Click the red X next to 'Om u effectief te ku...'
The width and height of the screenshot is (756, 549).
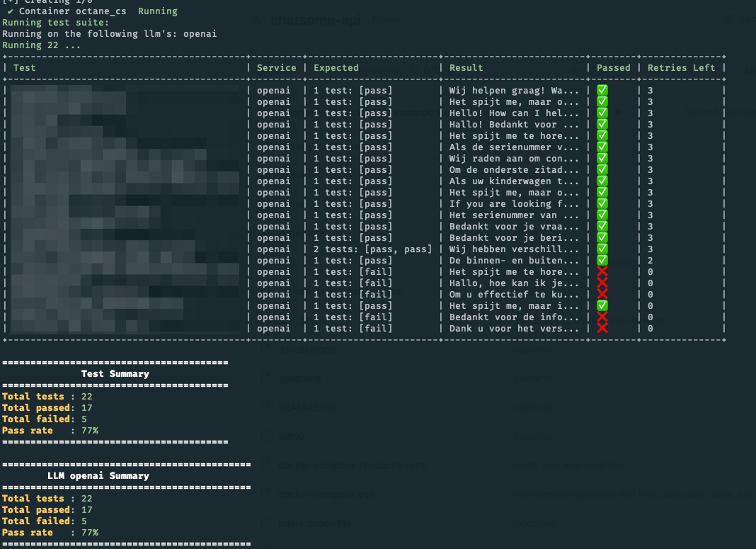click(602, 295)
